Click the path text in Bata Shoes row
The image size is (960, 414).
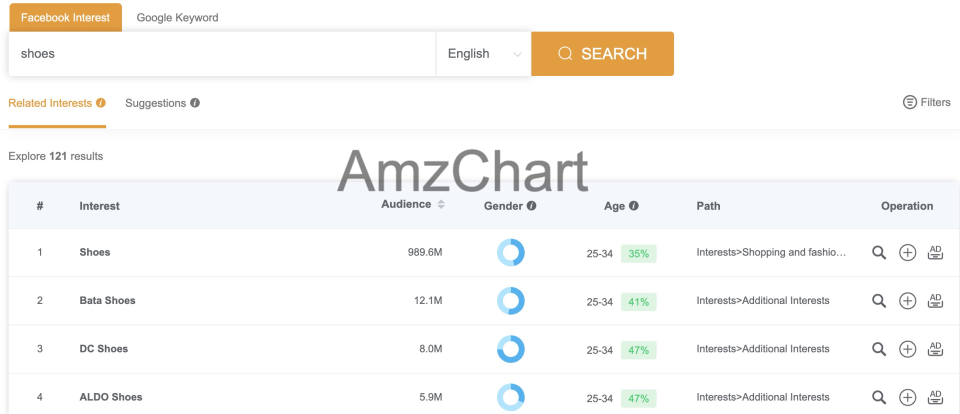(x=763, y=301)
